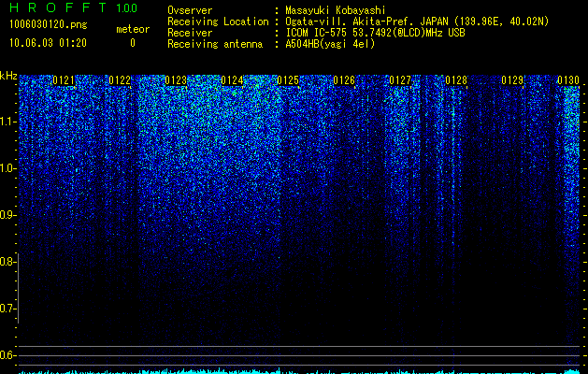Click the Ovserver field label
588x374 pixels.
click(x=190, y=10)
